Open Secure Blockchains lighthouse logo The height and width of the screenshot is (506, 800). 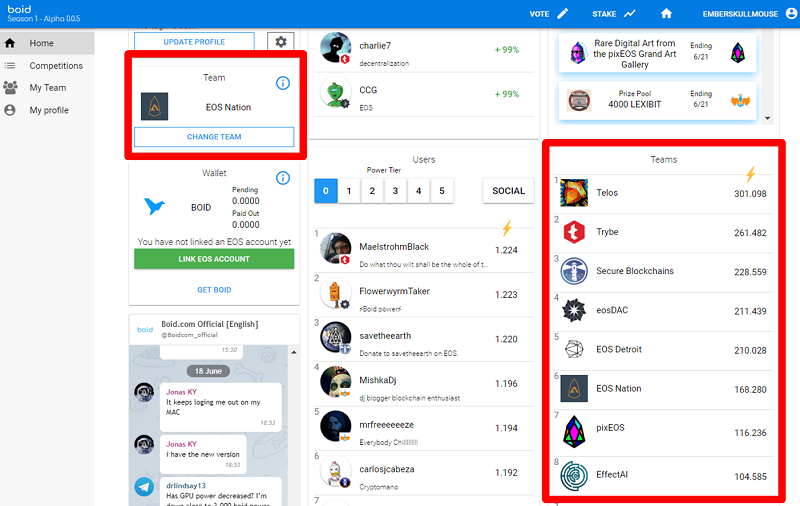pyautogui.click(x=574, y=271)
